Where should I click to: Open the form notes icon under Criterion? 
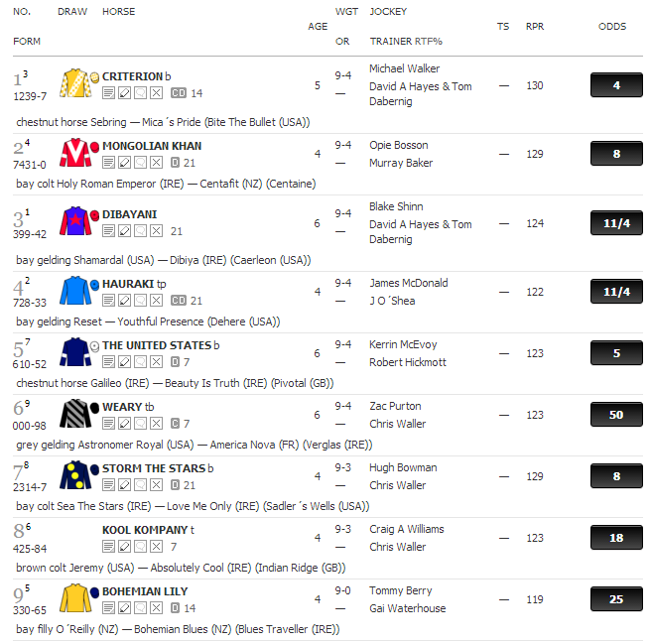[108, 93]
